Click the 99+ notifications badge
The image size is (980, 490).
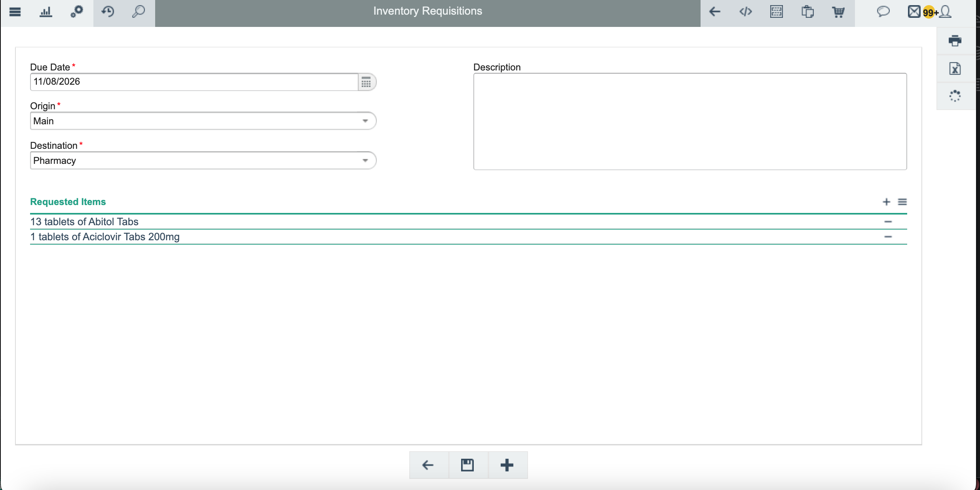click(x=930, y=13)
